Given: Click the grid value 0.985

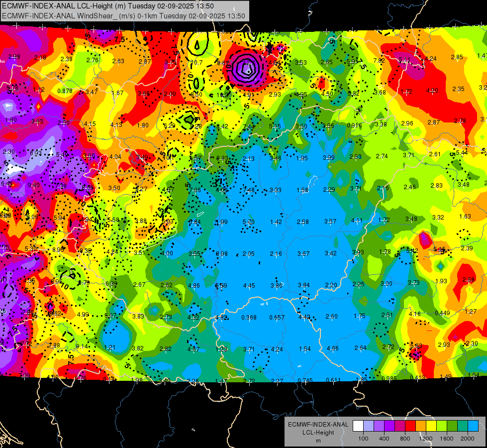Looking at the screenshot, I should point(389,378).
